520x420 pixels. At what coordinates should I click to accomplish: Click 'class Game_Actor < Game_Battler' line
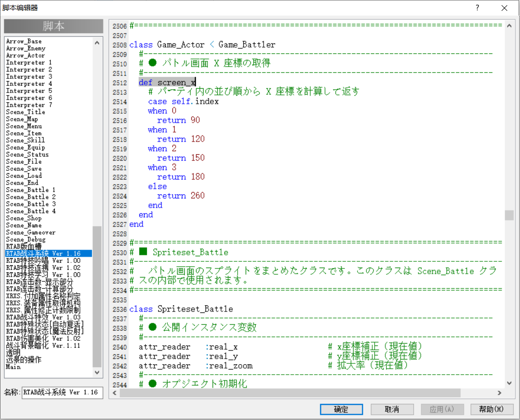pos(202,45)
